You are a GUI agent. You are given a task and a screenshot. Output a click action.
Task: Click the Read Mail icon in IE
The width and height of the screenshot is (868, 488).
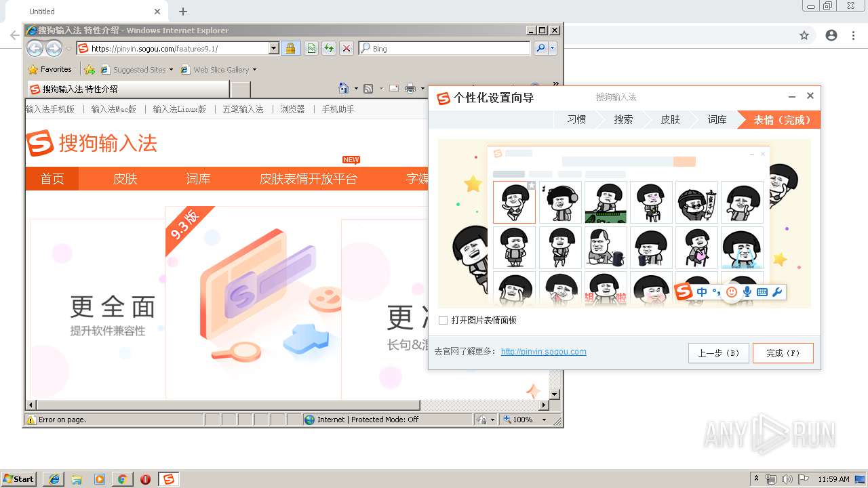393,88
